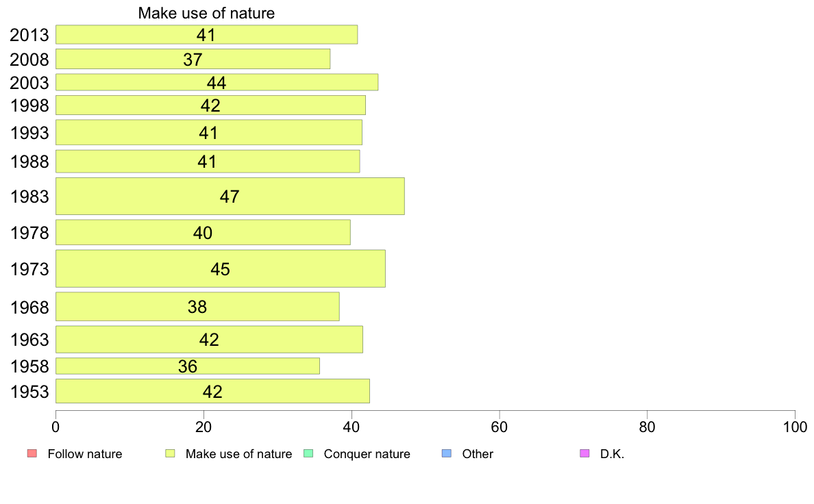Select the 1953 bar showing 42

pos(212,392)
